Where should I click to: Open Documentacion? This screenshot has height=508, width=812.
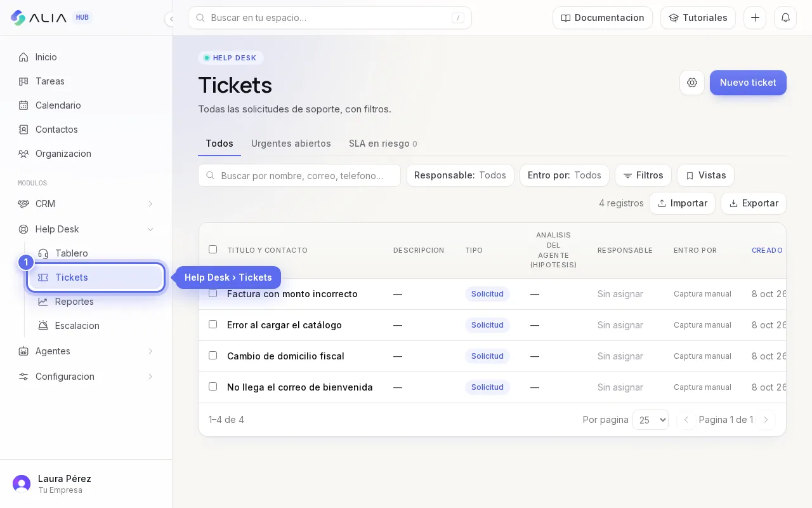[x=603, y=18]
